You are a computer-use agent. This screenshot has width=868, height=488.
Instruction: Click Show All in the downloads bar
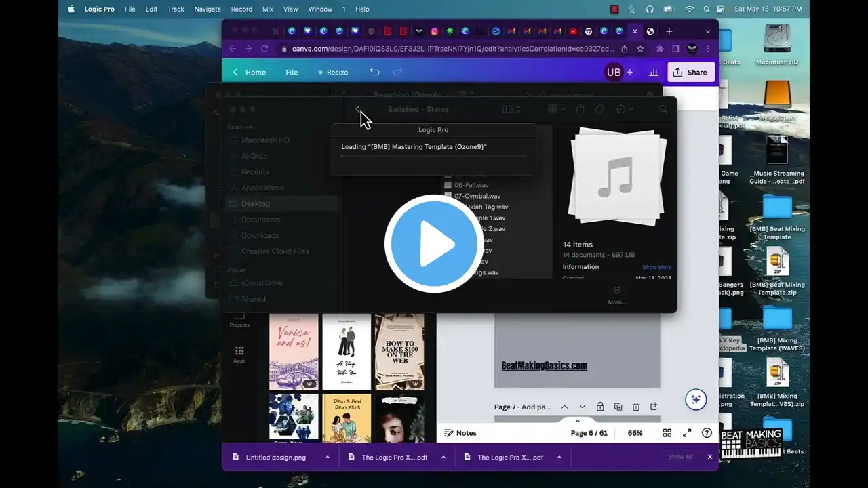coord(680,457)
